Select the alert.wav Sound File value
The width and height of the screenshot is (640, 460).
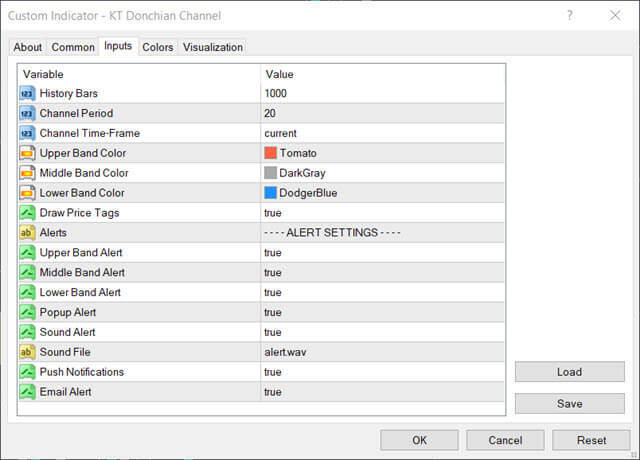[x=285, y=352]
